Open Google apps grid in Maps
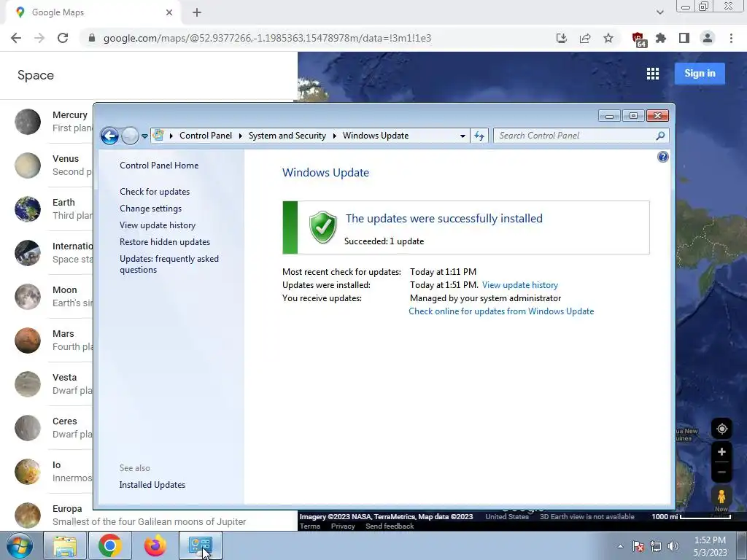This screenshot has height=560, width=747. click(653, 74)
